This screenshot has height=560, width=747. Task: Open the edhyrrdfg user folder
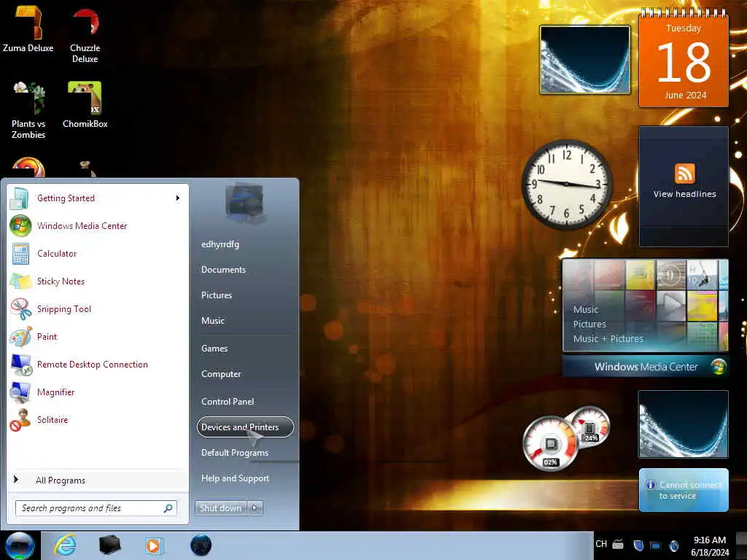pyautogui.click(x=220, y=244)
